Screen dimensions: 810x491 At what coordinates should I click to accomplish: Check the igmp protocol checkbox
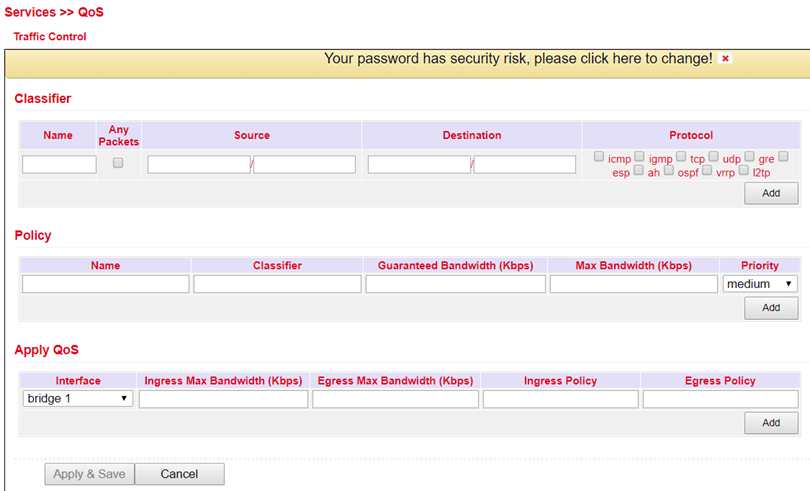pos(639,156)
